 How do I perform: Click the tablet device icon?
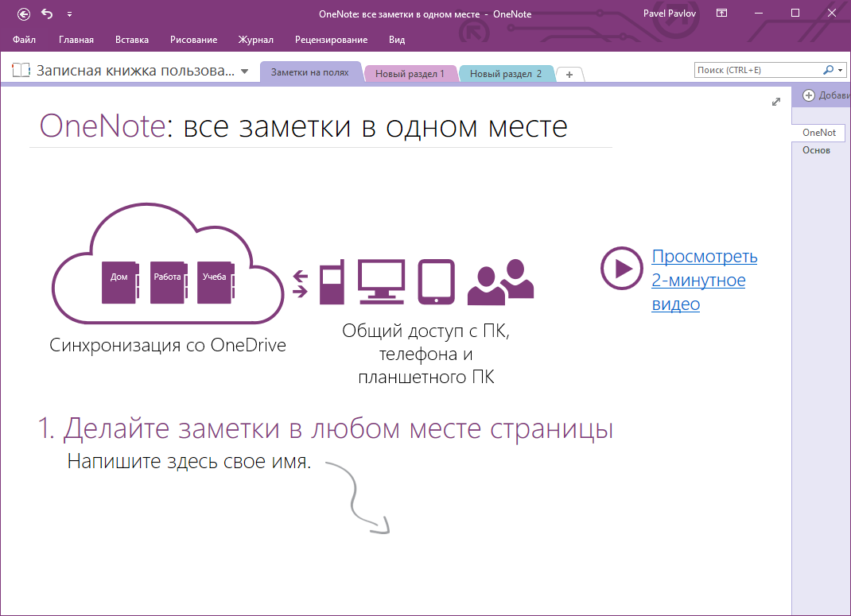pos(437,281)
